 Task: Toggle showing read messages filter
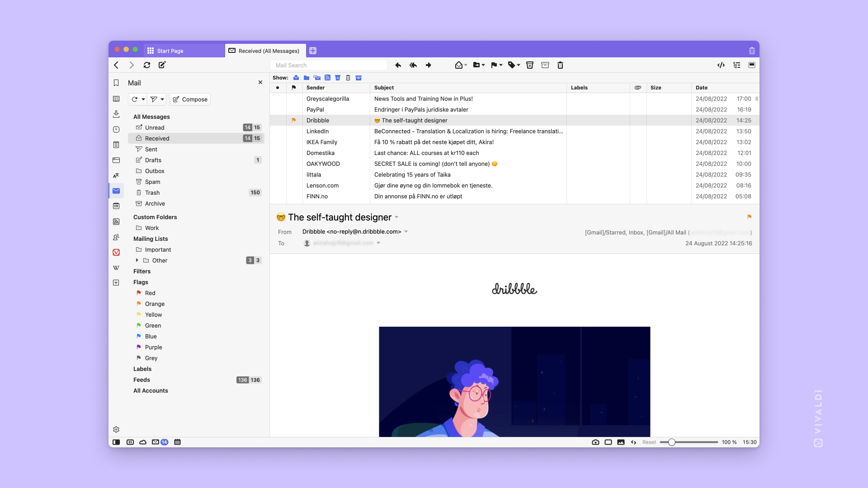[296, 78]
